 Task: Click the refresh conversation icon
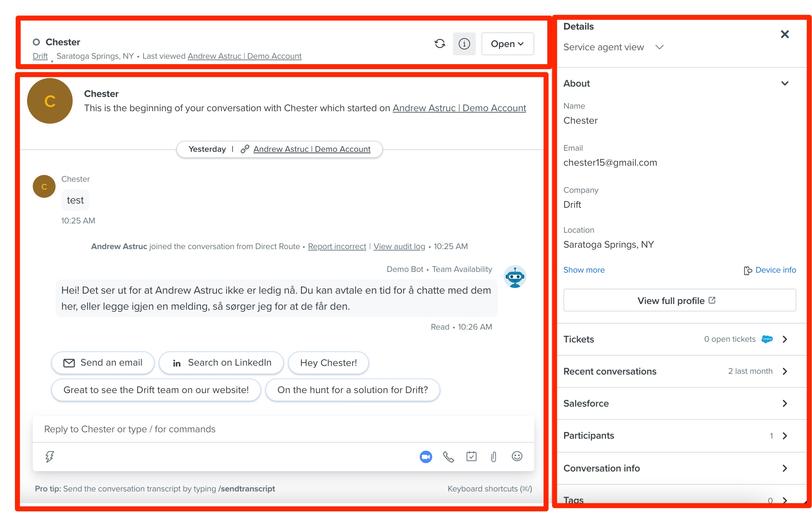[x=440, y=43]
